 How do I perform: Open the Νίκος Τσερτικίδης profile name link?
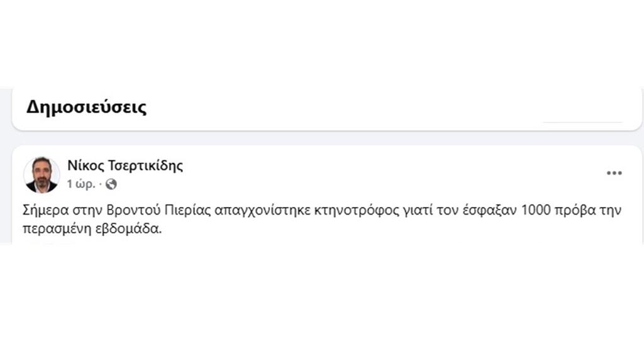click(x=125, y=165)
